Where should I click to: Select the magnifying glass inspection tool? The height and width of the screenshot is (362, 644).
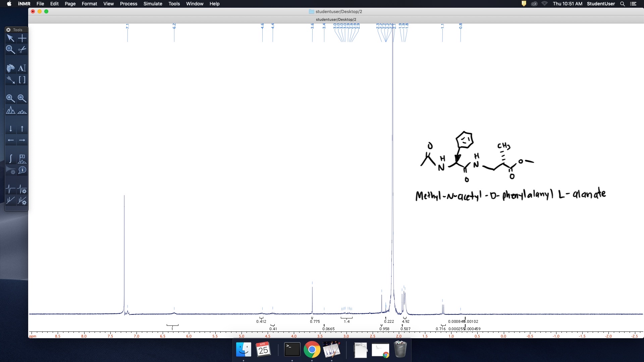[x=11, y=50]
